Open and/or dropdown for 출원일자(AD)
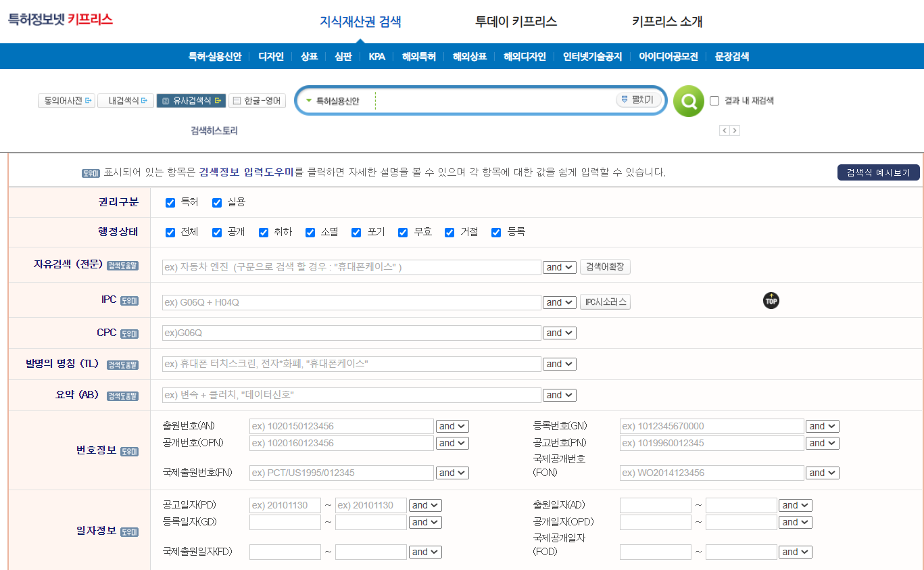The height and width of the screenshot is (570, 924). 796,506
